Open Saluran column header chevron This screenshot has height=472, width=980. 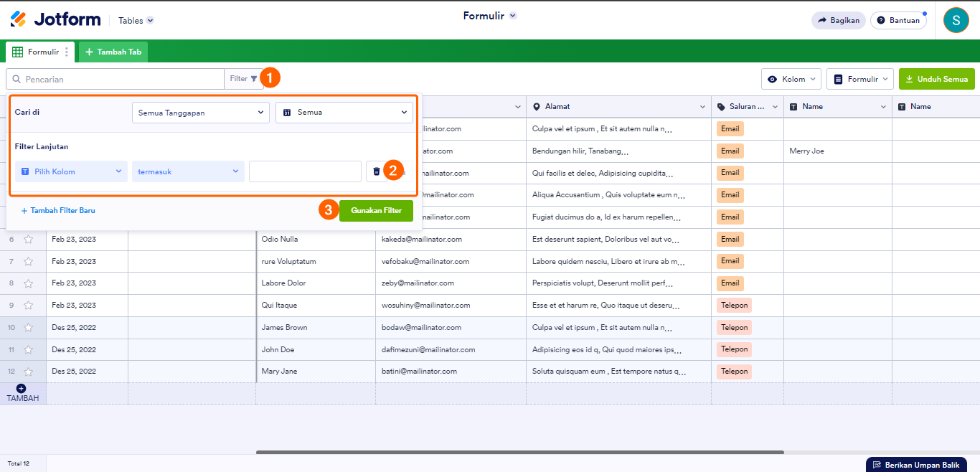click(775, 107)
